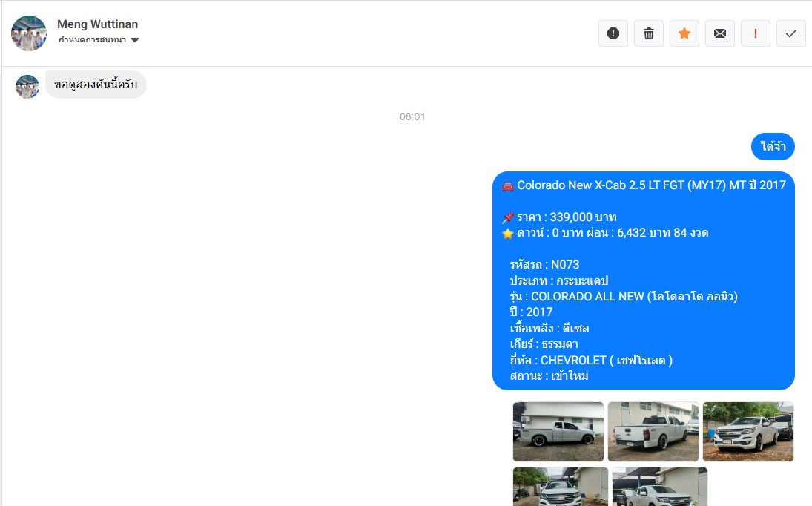Open bottom-right car photo under carport

pos(659,486)
